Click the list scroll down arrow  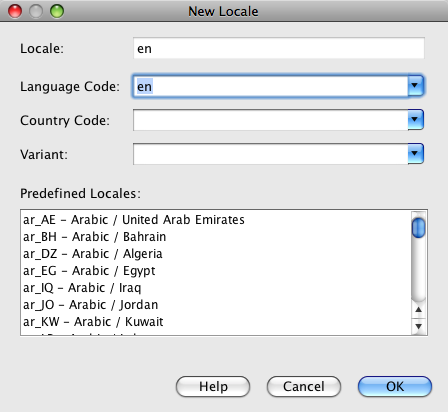point(419,326)
